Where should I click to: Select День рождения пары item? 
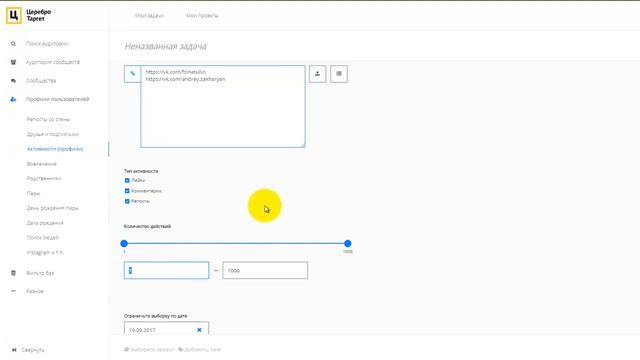click(x=53, y=208)
